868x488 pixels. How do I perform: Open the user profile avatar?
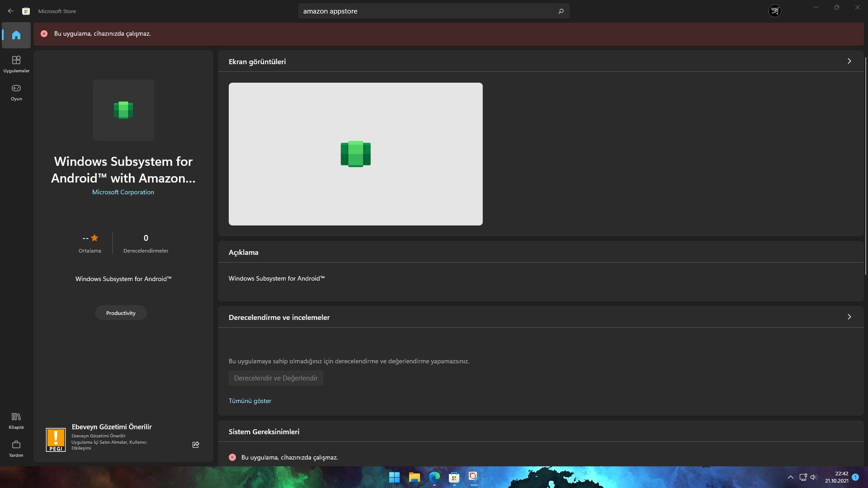coord(774,11)
